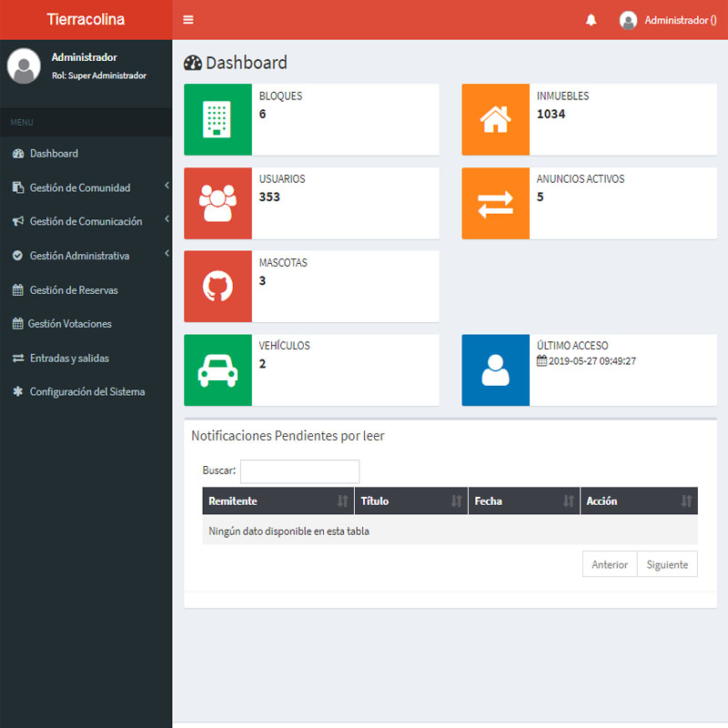
Task: Focus the Buscar search field
Action: [299, 471]
